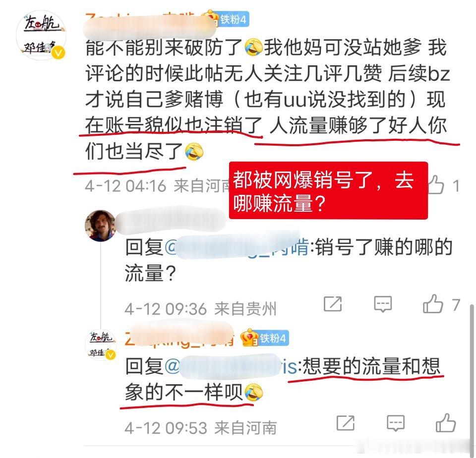Open the blurred @mention in Guizhou reply
476x458 pixels.
tap(237, 246)
